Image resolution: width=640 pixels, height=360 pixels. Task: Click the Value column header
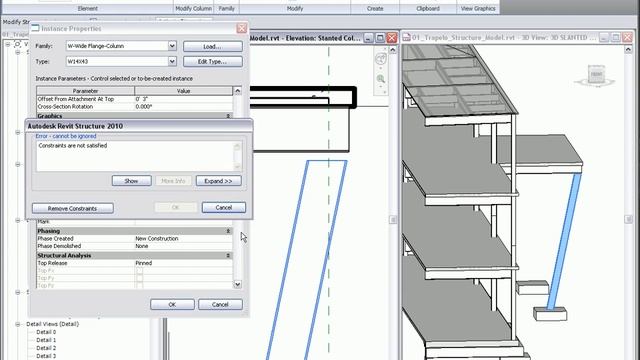pyautogui.click(x=183, y=91)
